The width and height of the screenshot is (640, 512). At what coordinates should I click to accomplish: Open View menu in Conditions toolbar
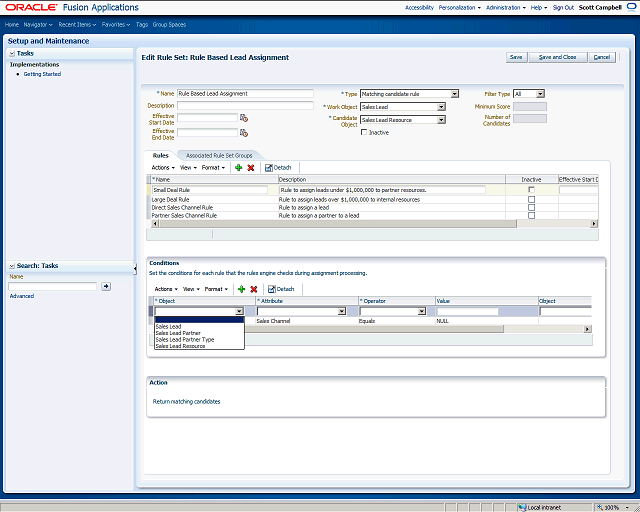point(191,289)
